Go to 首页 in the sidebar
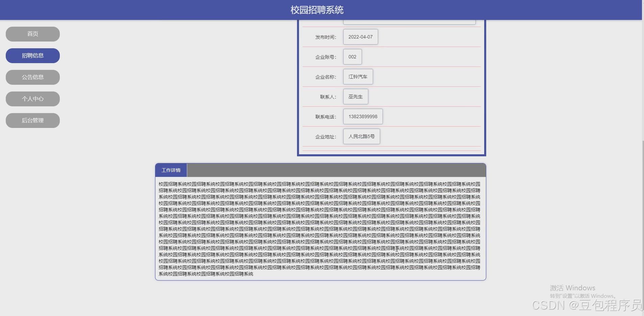This screenshot has width=644, height=316. tap(33, 34)
